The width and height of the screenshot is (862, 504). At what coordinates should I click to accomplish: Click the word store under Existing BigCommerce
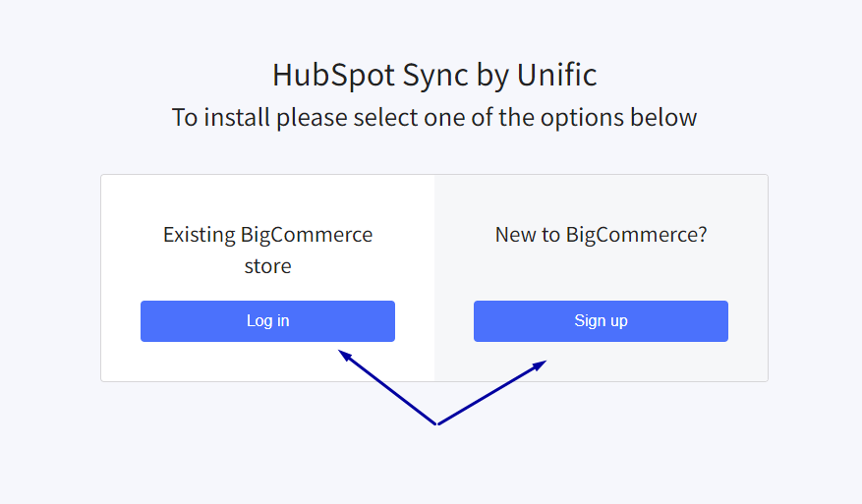267,266
